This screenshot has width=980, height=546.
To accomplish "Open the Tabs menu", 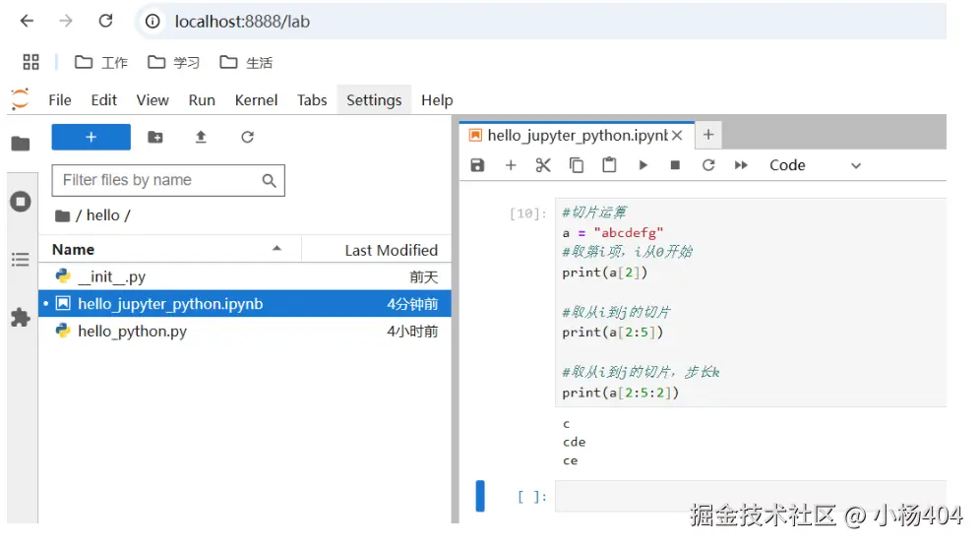I will (x=312, y=100).
